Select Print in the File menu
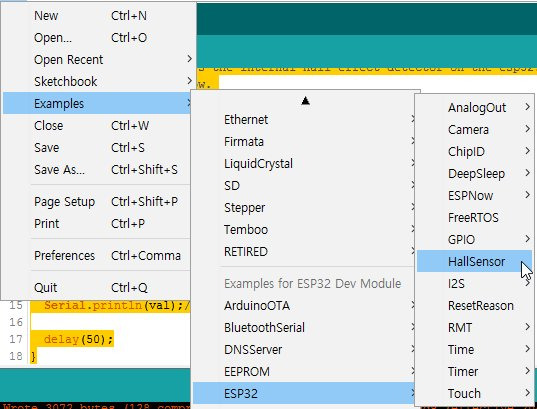 [x=97, y=223]
